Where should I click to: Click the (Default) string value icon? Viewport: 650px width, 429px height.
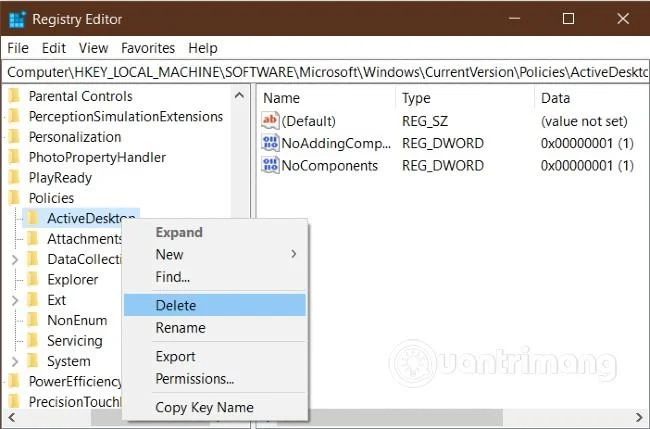[x=270, y=121]
